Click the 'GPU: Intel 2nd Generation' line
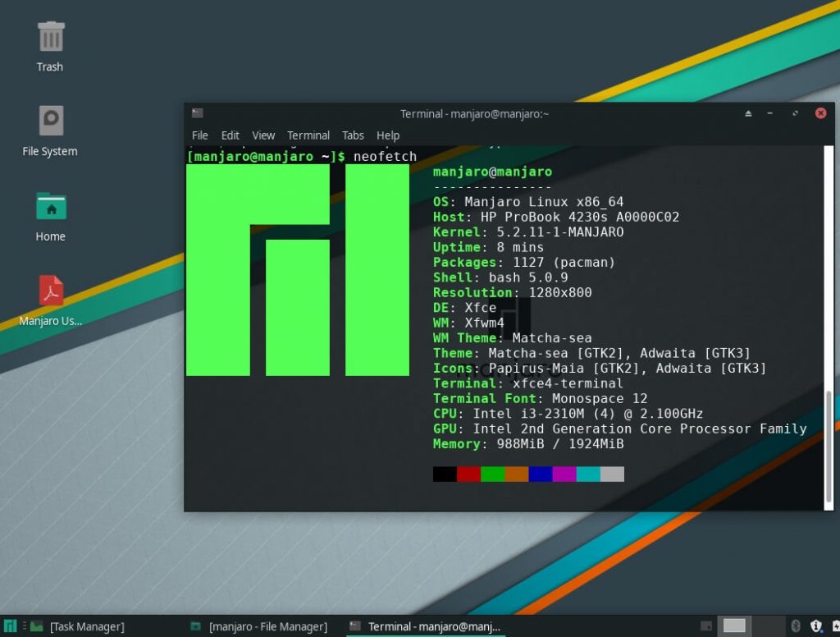The height and width of the screenshot is (637, 840). pyautogui.click(x=620, y=428)
